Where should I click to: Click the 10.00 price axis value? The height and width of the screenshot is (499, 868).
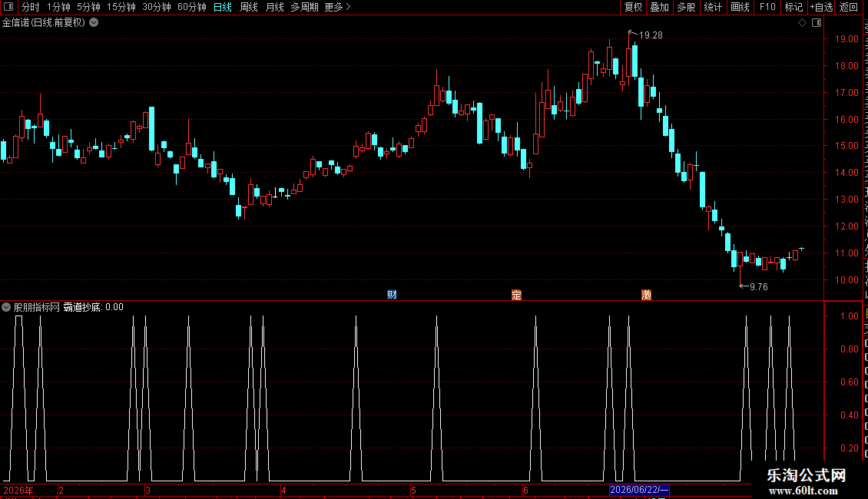(846, 280)
